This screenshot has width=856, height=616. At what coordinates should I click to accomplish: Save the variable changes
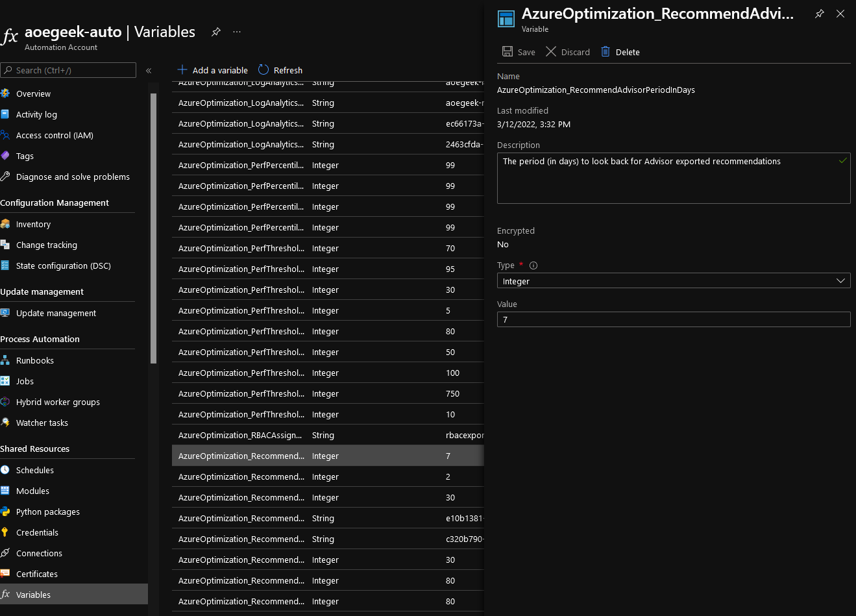[x=519, y=52]
